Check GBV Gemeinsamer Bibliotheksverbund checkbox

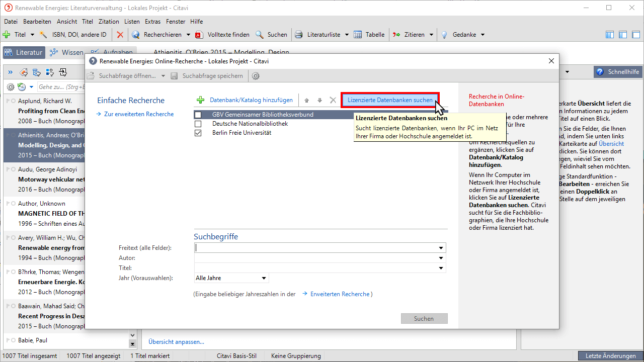(x=198, y=115)
